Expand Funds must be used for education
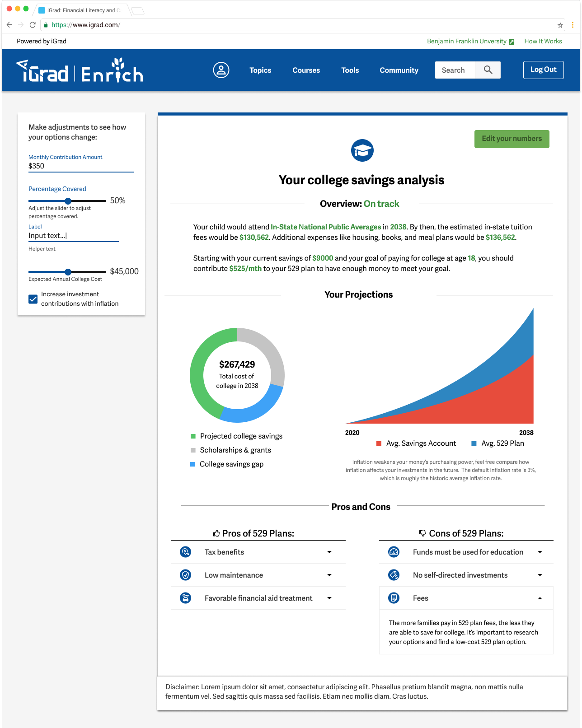This screenshot has width=582, height=728. point(540,552)
